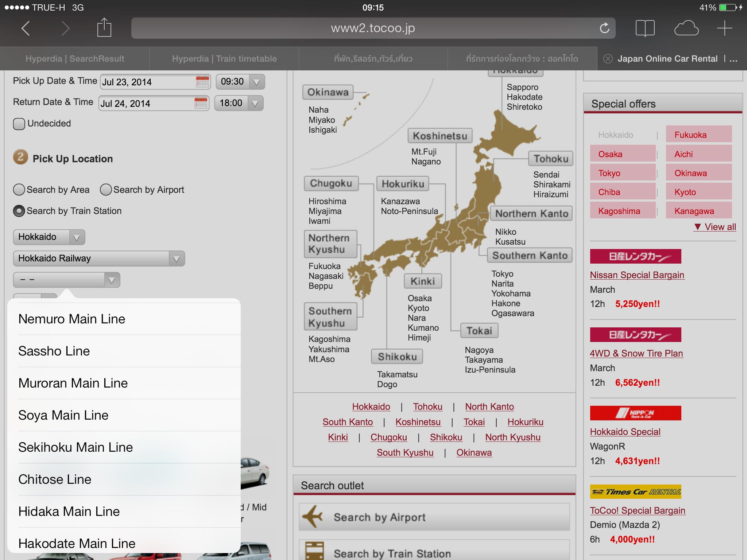Select the Osaka special offer swatch

(623, 154)
